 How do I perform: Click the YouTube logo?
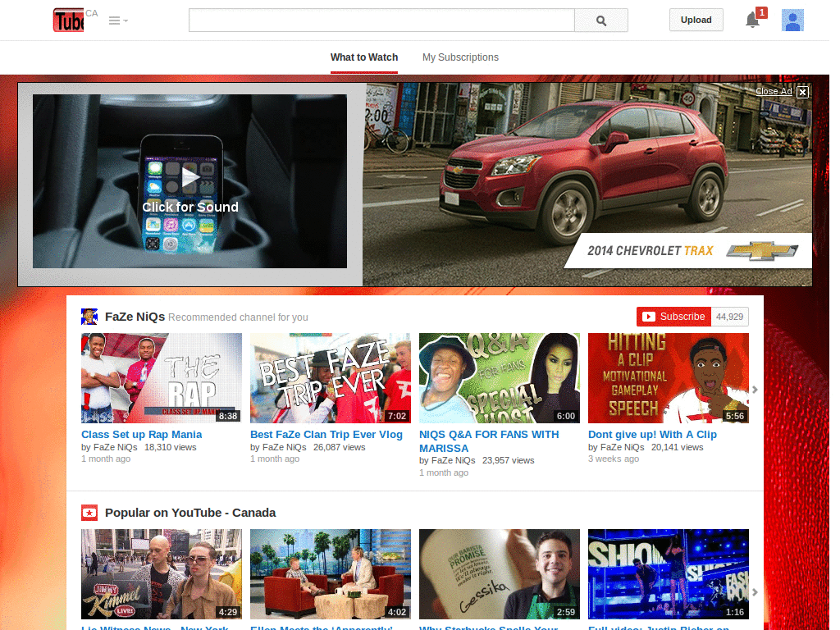(x=69, y=21)
